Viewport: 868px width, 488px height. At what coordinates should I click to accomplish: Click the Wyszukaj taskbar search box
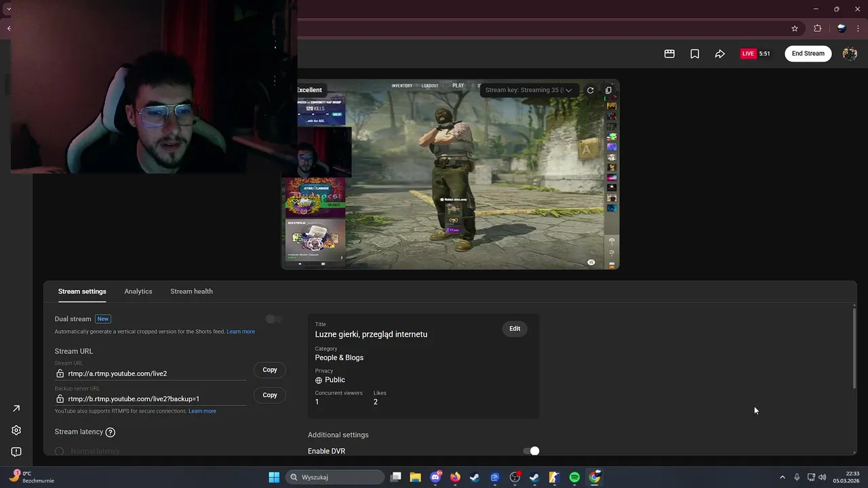(335, 477)
